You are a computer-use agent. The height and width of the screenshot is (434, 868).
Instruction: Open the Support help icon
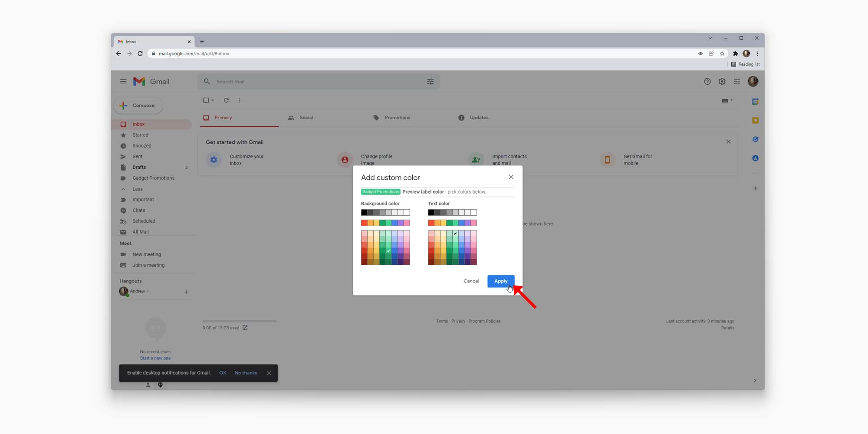(707, 82)
